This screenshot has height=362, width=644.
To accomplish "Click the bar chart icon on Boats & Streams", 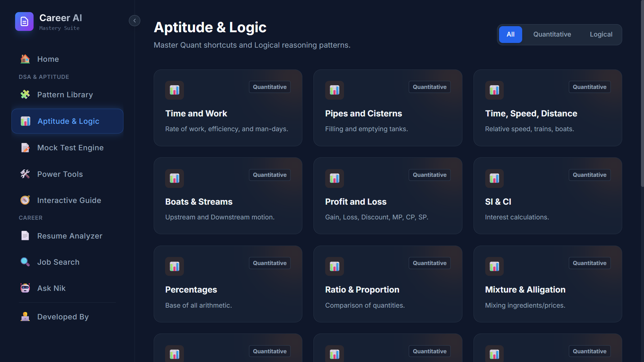I will coord(174,178).
